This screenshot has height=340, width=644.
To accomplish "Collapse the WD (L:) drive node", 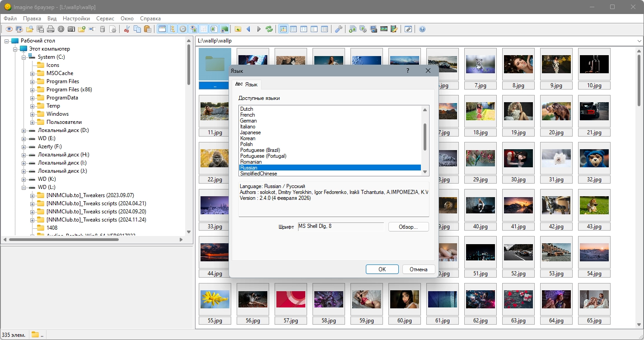I will tap(24, 187).
